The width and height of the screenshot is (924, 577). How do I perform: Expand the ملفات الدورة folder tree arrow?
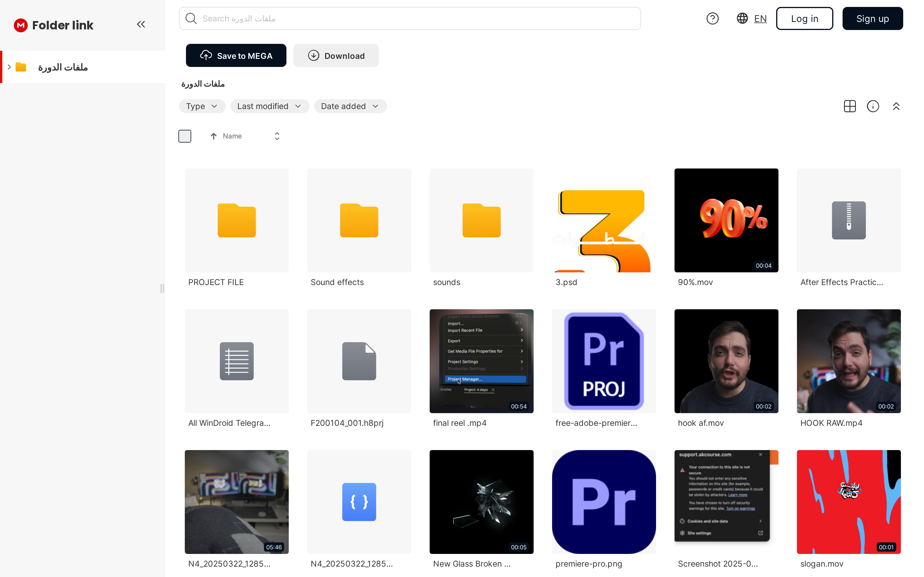tap(9, 67)
